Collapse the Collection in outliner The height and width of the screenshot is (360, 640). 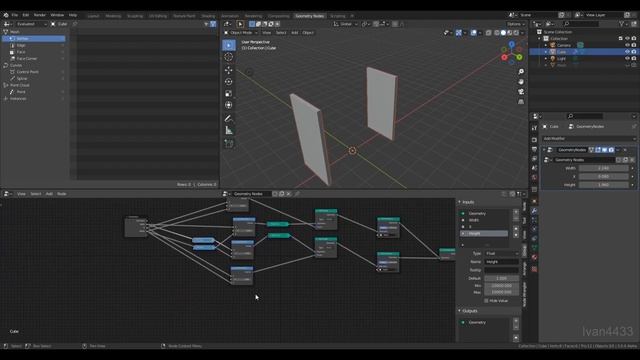pyautogui.click(x=539, y=38)
